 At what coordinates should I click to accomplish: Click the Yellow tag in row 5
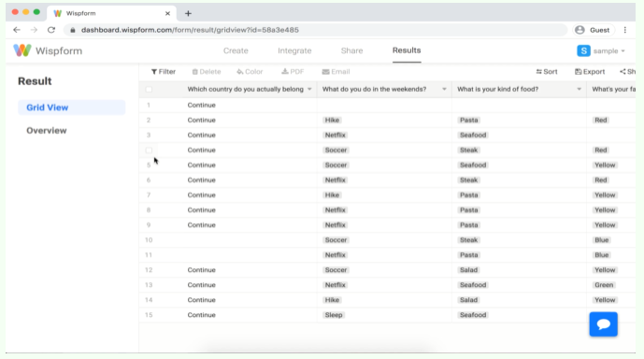[605, 165]
